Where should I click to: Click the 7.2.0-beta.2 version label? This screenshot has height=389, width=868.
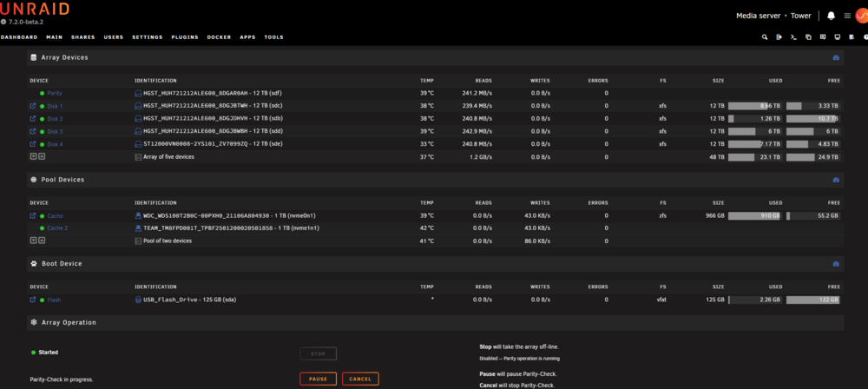pos(26,23)
